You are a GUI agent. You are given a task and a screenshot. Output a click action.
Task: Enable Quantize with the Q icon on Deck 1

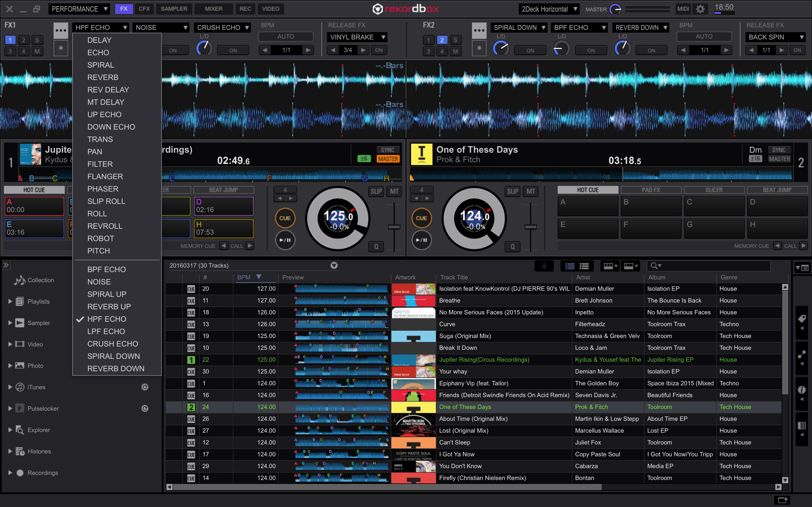[x=376, y=246]
